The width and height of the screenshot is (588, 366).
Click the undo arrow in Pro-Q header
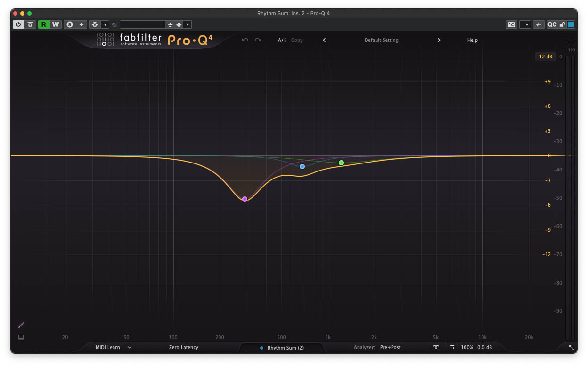point(245,40)
